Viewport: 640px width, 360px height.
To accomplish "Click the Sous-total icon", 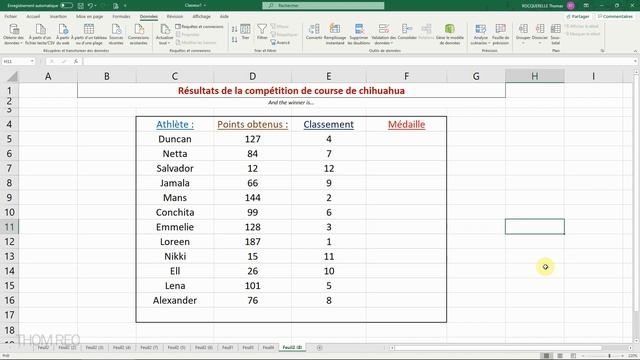I will click(x=556, y=34).
